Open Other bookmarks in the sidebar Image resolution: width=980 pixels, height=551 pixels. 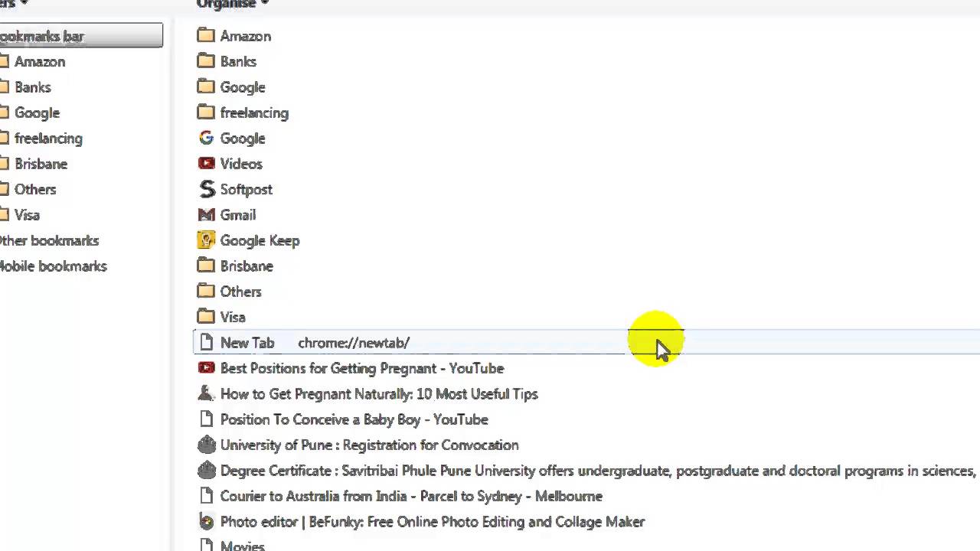click(49, 241)
